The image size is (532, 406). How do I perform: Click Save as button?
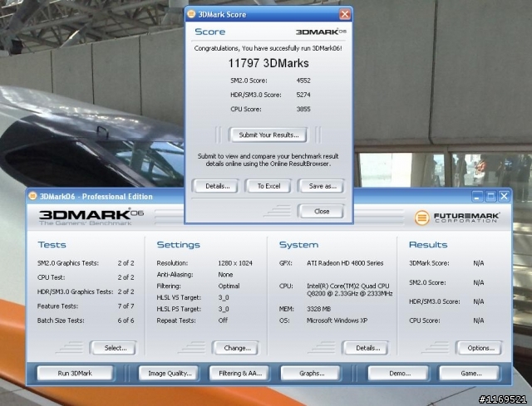click(322, 186)
